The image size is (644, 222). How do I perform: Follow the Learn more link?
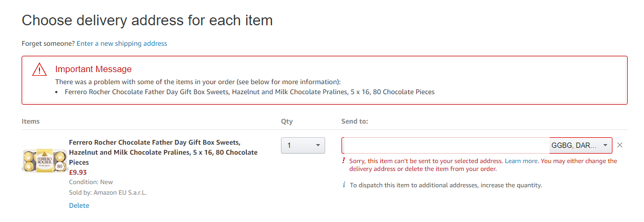pos(521,161)
